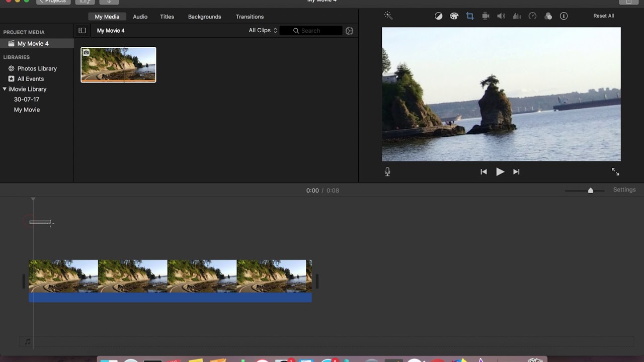Click the 0:00 current time readout

312,191
